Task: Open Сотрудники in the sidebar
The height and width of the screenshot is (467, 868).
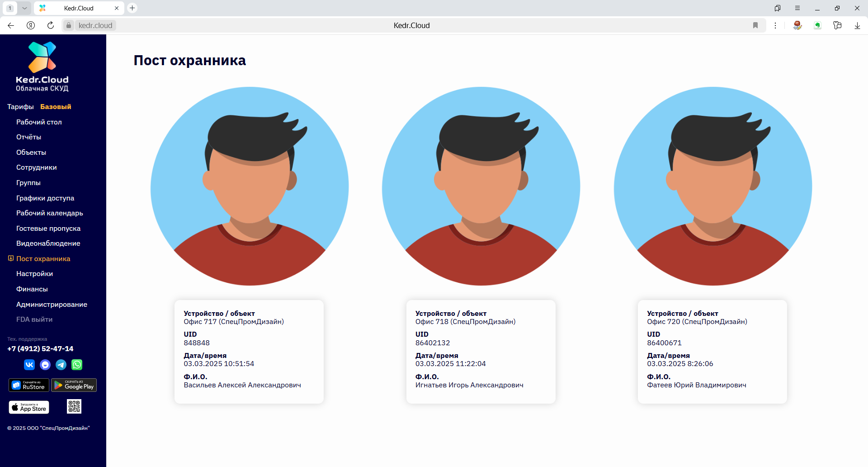Action: (x=37, y=167)
